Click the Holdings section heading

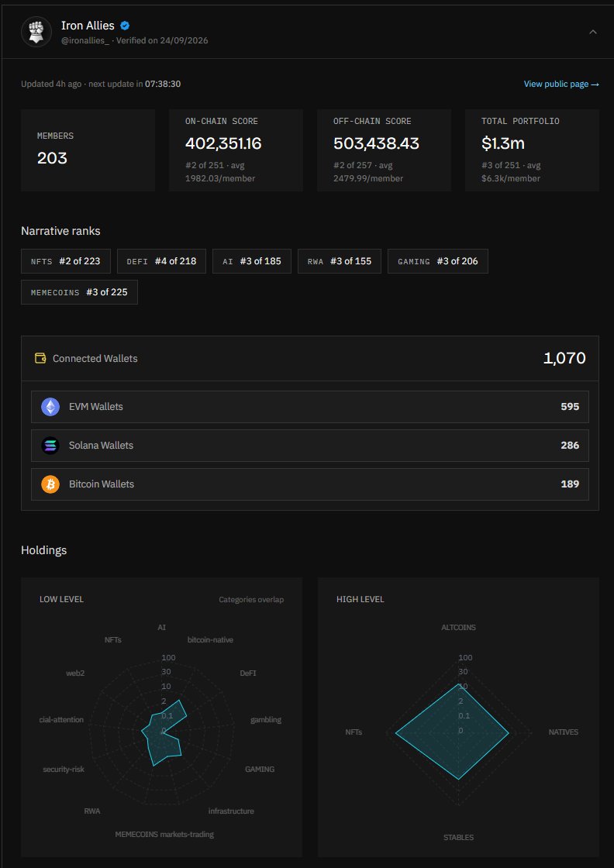pos(43,550)
